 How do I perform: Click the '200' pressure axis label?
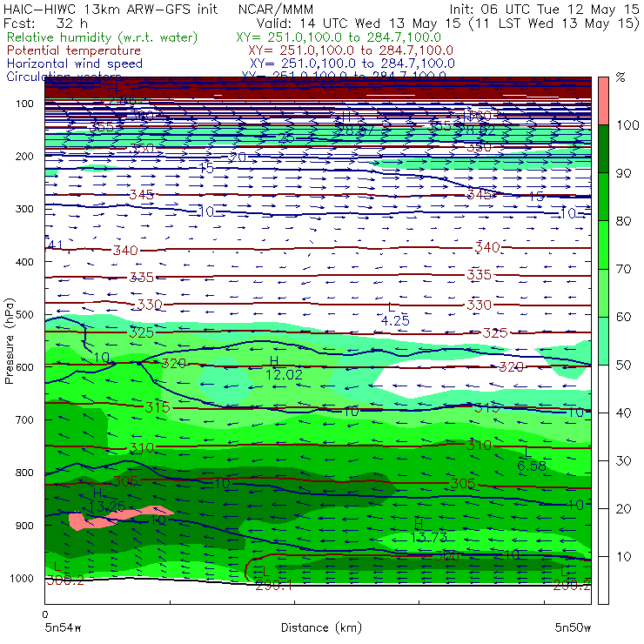[x=24, y=156]
